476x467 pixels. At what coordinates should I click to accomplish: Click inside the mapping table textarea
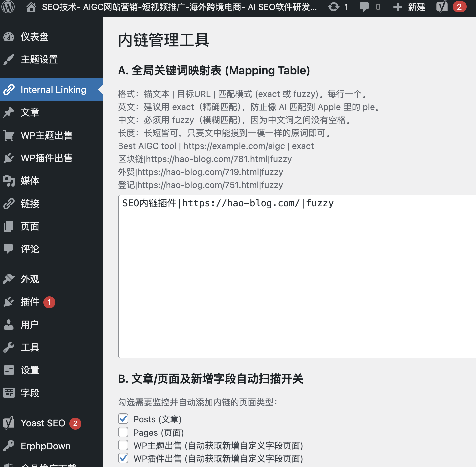[x=297, y=276]
